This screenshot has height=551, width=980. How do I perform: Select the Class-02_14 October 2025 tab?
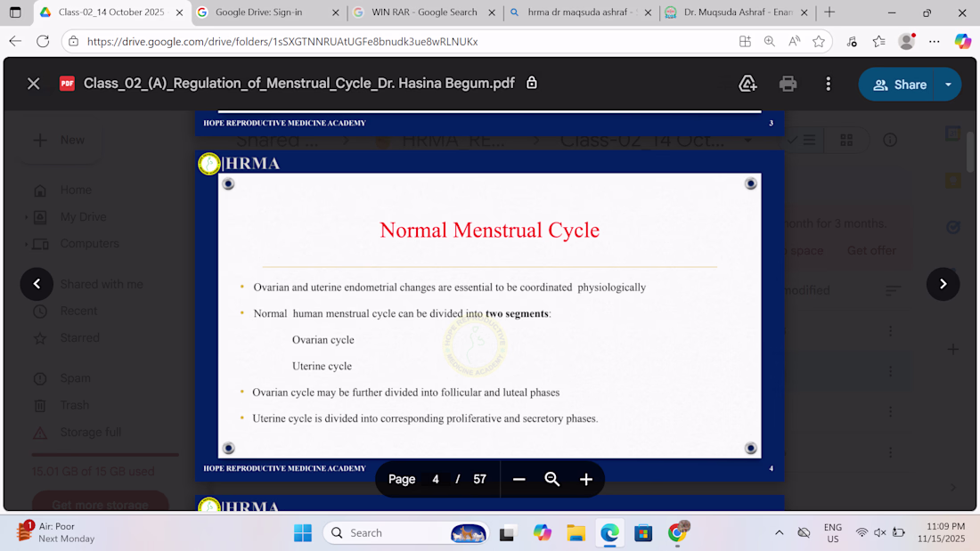[111, 12]
